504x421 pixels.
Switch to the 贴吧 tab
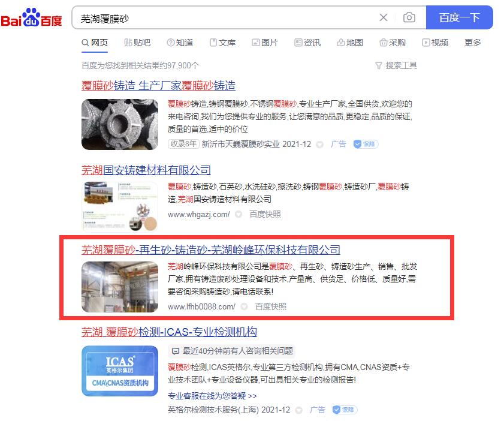click(x=137, y=43)
